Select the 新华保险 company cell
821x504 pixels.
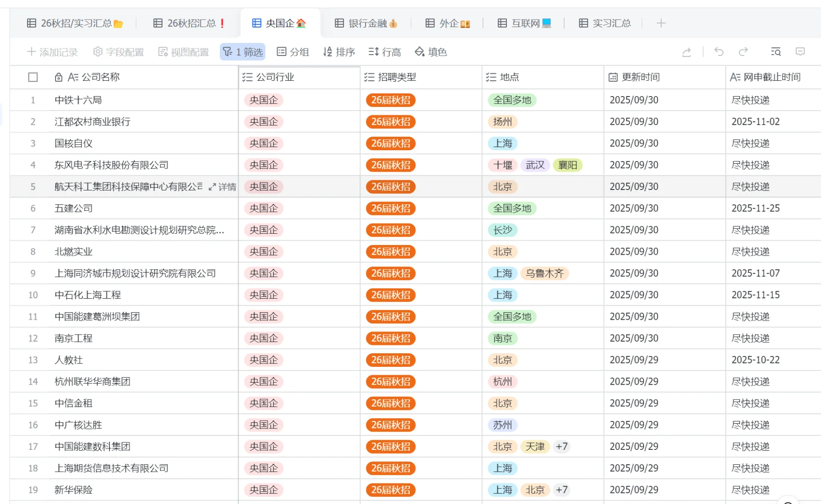click(x=145, y=490)
